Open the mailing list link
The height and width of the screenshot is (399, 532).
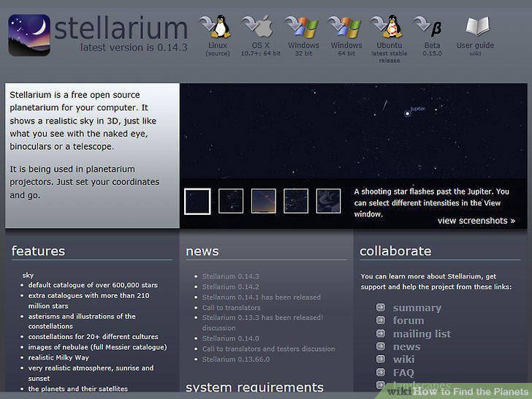(x=422, y=334)
